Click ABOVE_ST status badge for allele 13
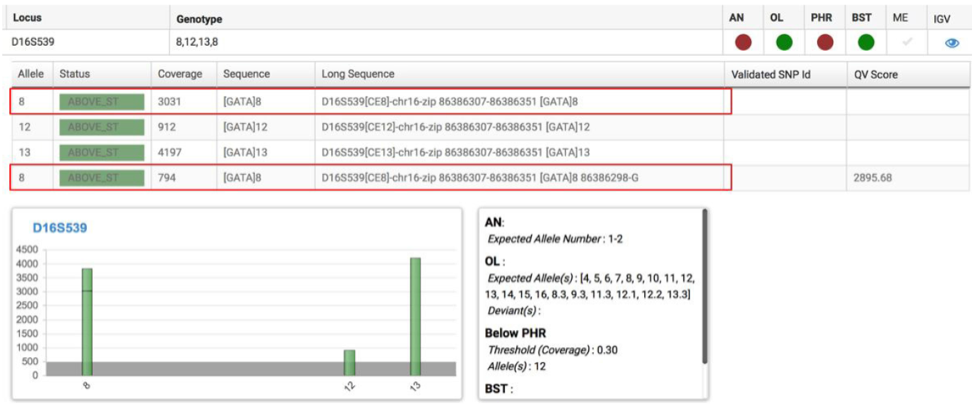 click(101, 152)
